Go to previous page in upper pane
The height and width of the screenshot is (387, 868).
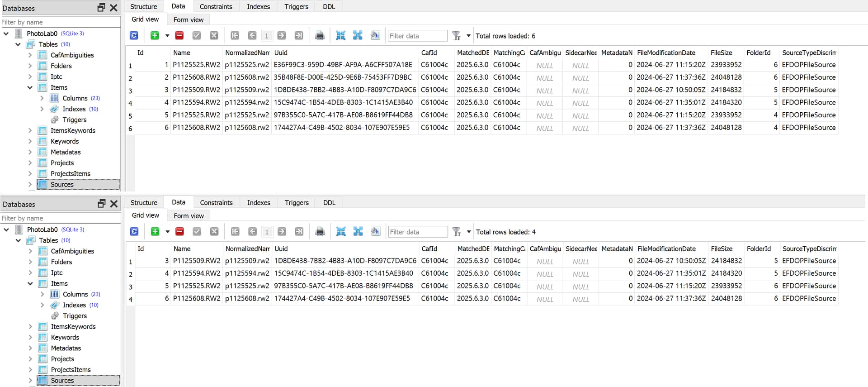click(252, 36)
